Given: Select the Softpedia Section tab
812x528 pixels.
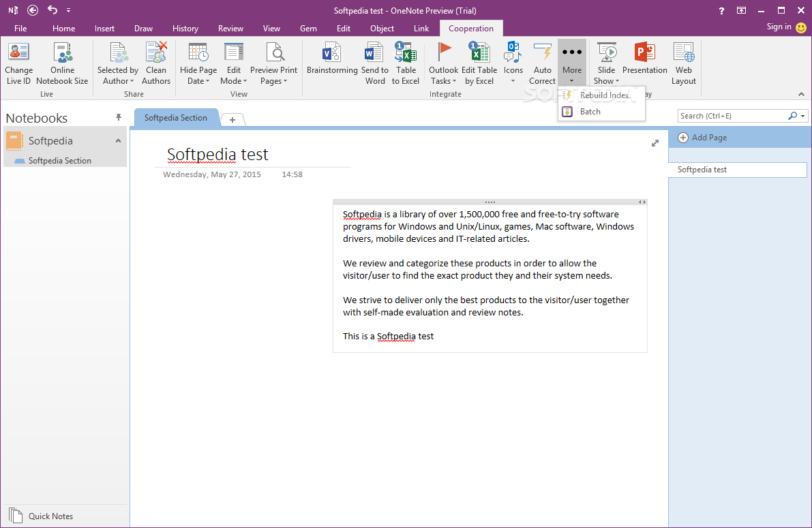Looking at the screenshot, I should coord(175,118).
